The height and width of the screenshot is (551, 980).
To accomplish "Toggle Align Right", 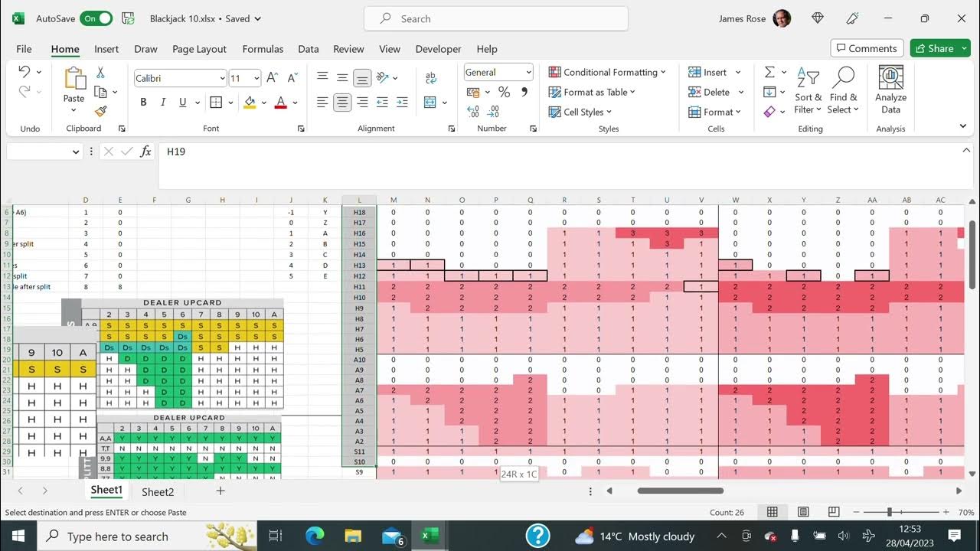I will 362,102.
